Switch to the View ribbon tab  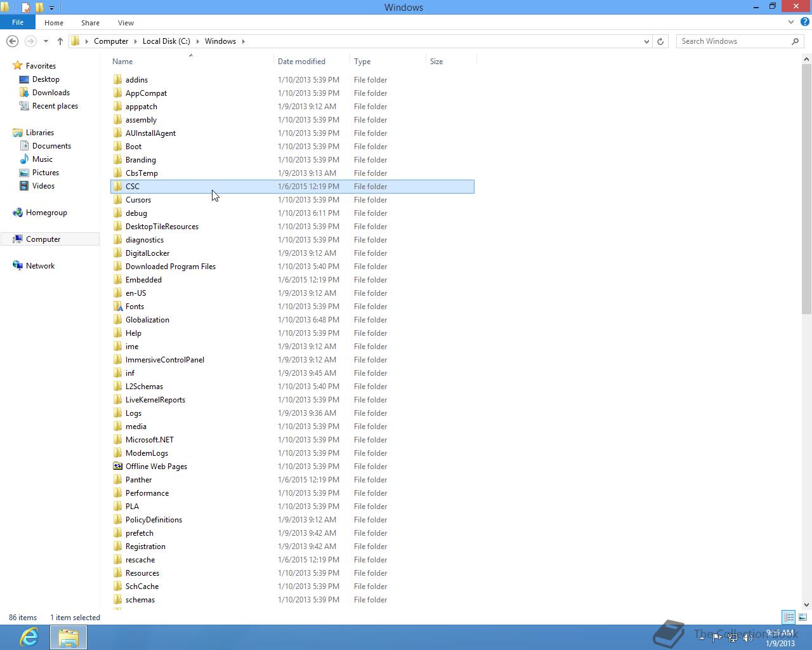126,23
